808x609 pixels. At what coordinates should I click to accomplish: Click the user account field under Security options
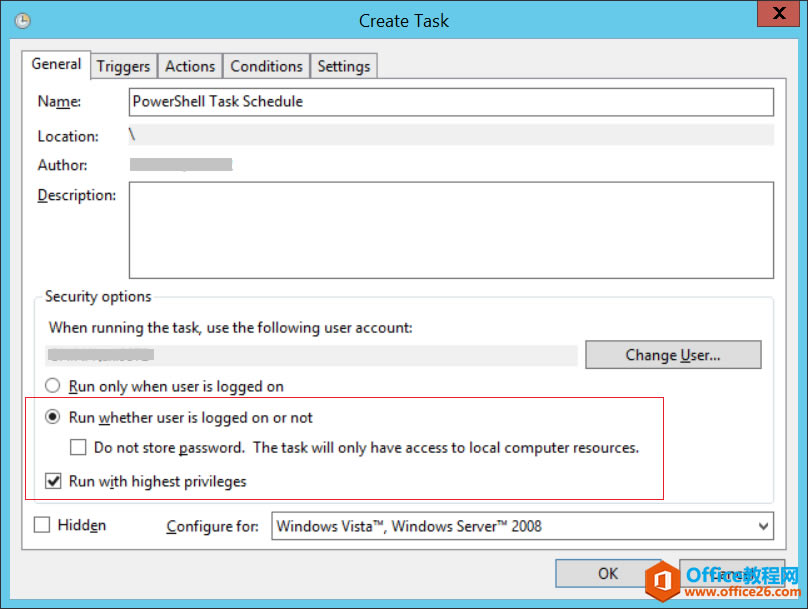tap(300, 354)
